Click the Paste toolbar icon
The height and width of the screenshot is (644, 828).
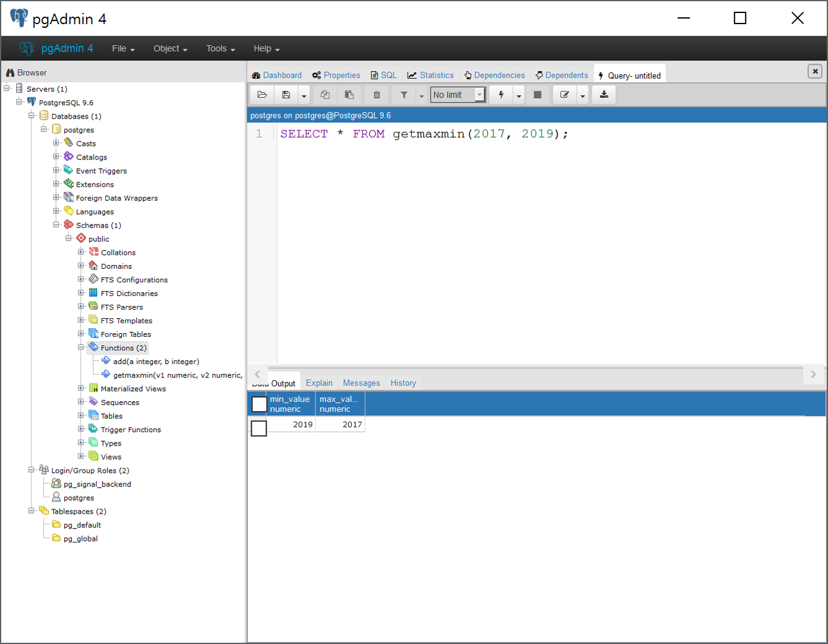349,95
